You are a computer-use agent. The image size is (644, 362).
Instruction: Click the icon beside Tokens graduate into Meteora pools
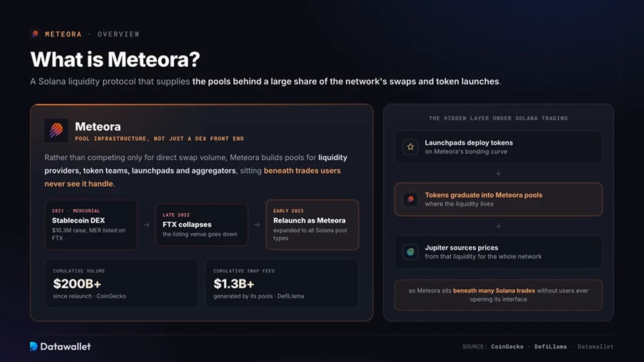[410, 199]
